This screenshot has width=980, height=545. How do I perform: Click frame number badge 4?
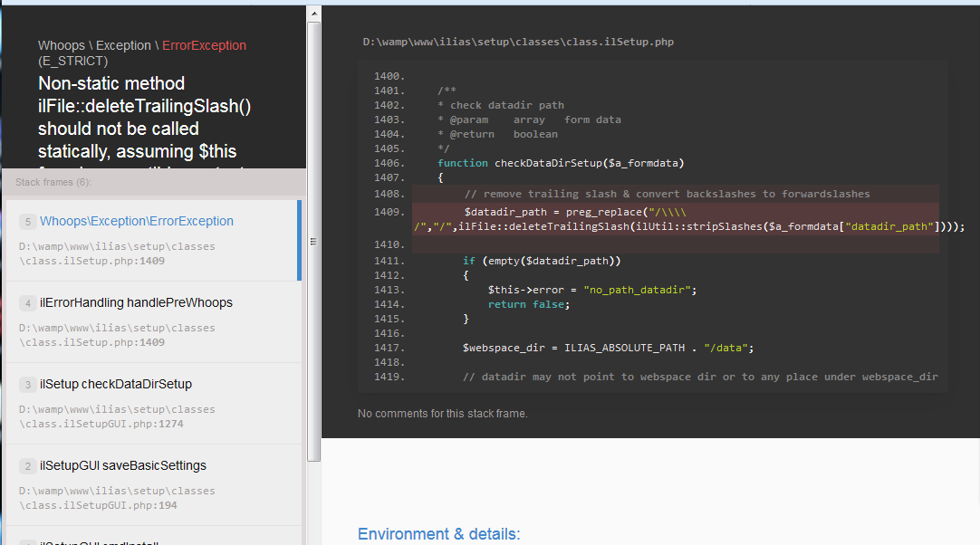click(27, 303)
